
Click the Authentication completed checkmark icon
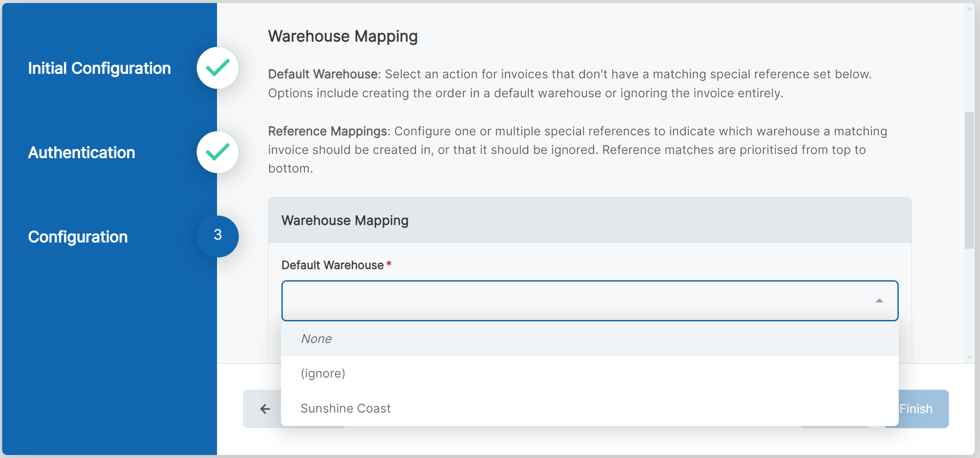pos(217,152)
